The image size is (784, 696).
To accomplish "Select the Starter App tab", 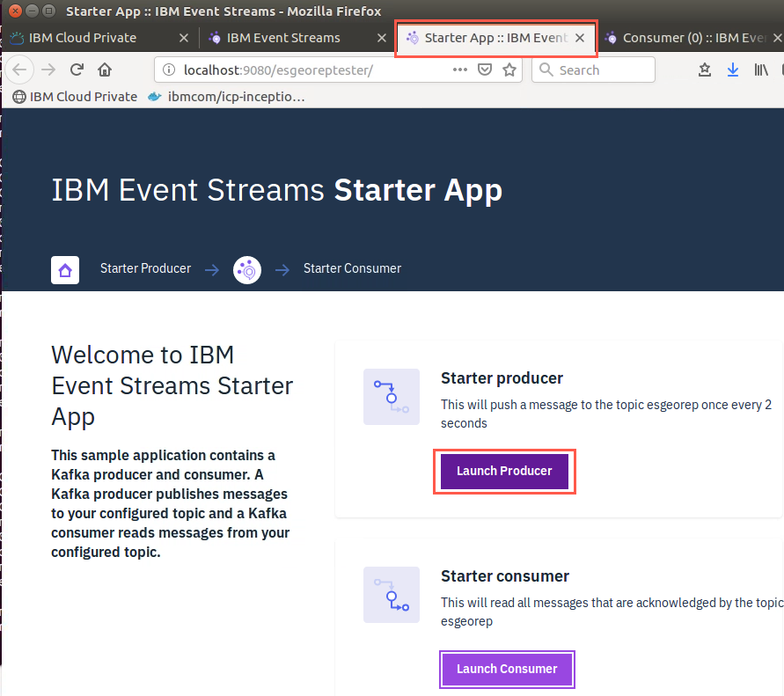I will [x=496, y=38].
